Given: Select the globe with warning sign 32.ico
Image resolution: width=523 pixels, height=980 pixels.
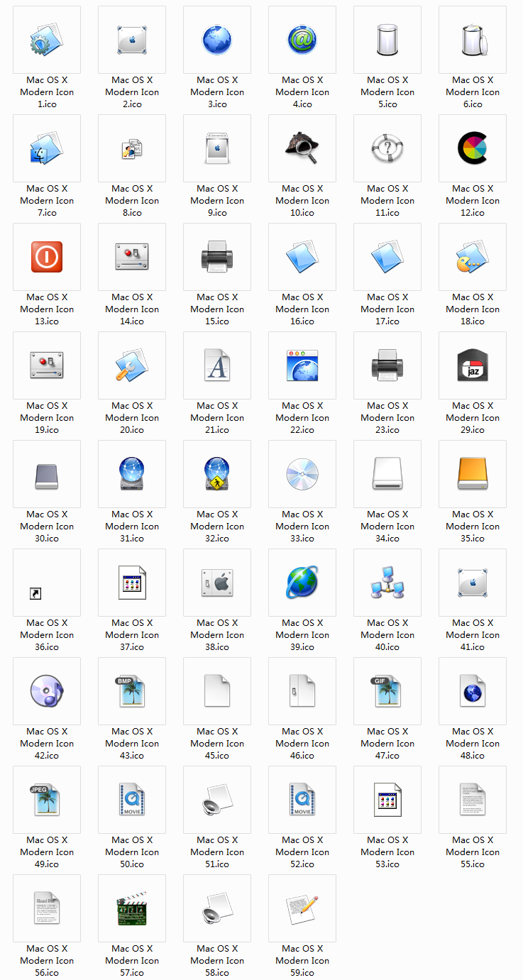Looking at the screenshot, I should pyautogui.click(x=217, y=474).
